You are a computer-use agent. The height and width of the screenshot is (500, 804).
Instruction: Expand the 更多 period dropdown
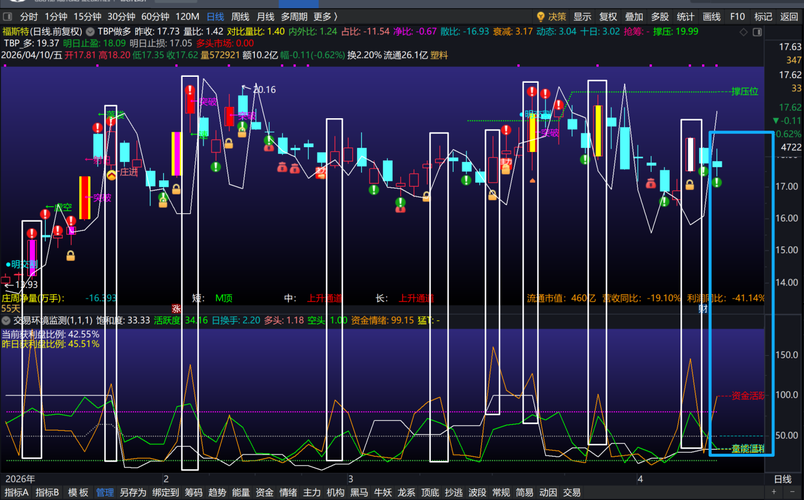coord(325,17)
